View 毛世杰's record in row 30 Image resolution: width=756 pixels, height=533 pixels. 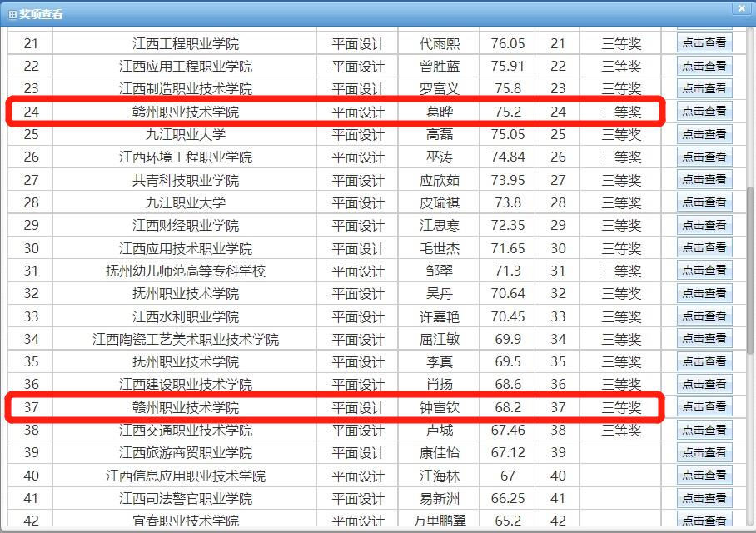click(x=704, y=247)
